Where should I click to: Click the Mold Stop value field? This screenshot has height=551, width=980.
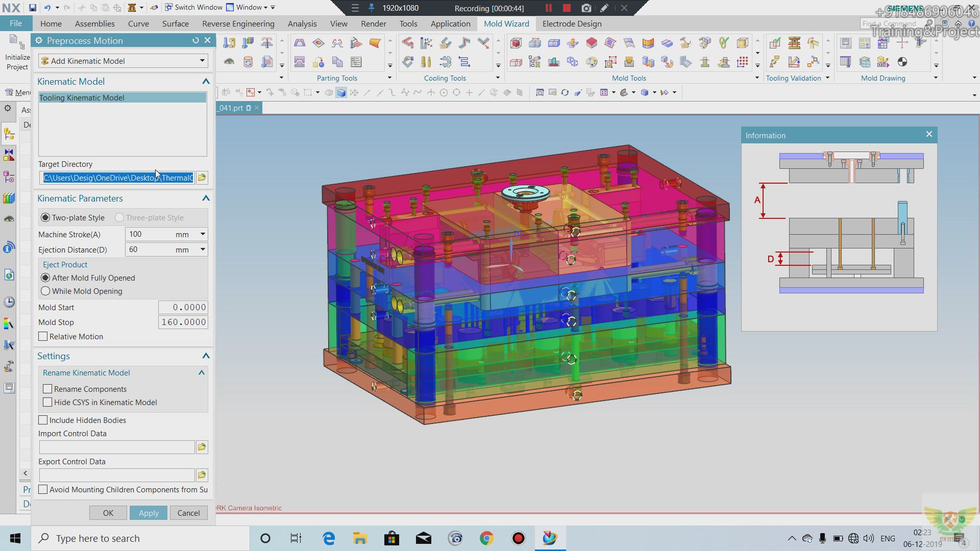point(183,322)
